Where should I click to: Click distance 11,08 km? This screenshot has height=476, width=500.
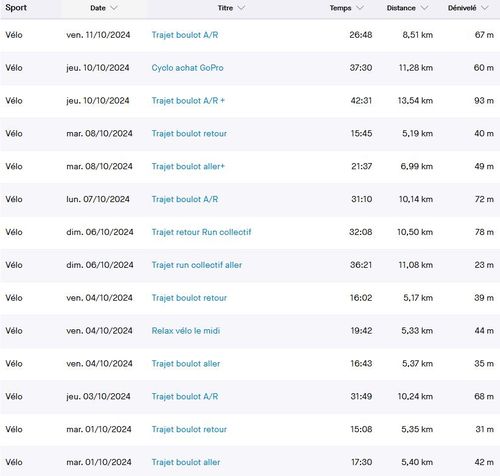click(x=416, y=265)
